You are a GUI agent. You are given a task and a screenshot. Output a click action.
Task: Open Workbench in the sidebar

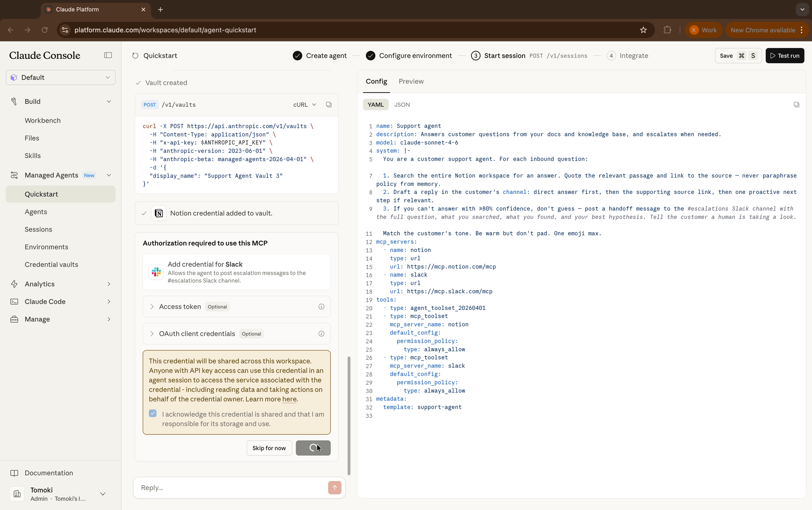(x=42, y=120)
